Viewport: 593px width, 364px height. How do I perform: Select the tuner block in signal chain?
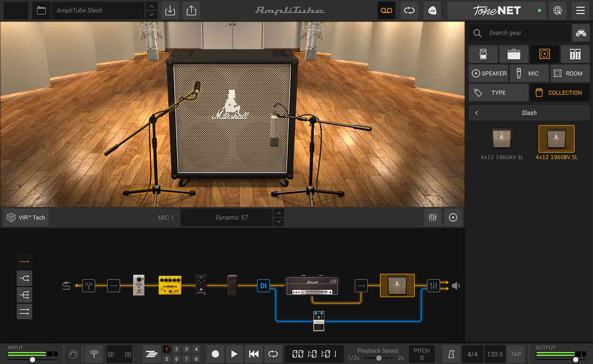(89, 285)
